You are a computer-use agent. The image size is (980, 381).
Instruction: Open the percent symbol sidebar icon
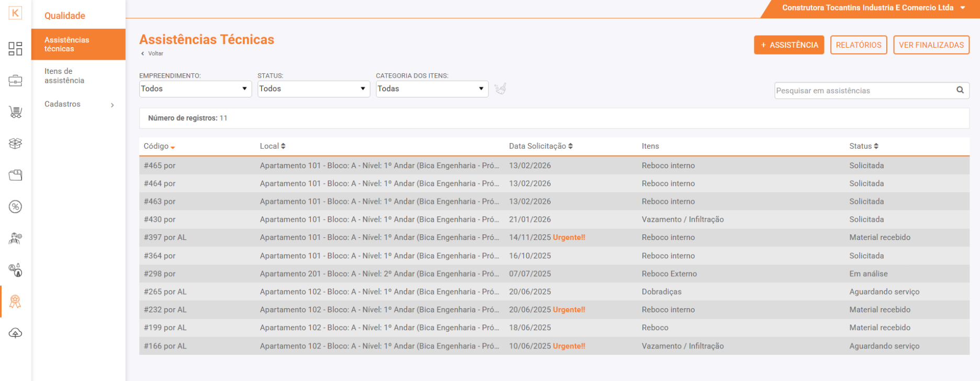coord(15,207)
